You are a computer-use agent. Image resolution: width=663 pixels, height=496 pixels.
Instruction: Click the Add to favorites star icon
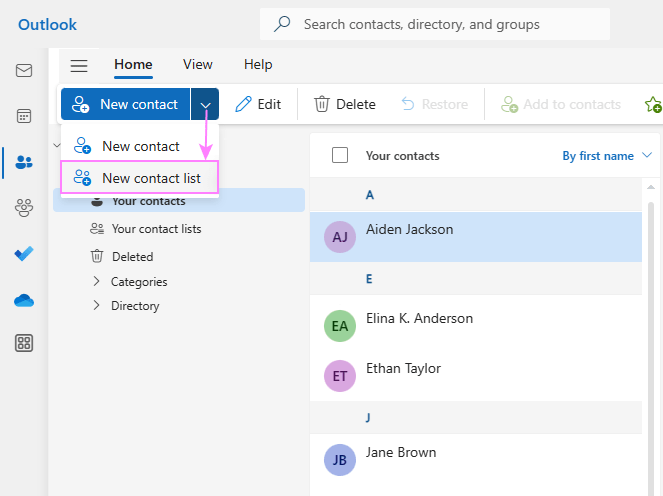653,104
